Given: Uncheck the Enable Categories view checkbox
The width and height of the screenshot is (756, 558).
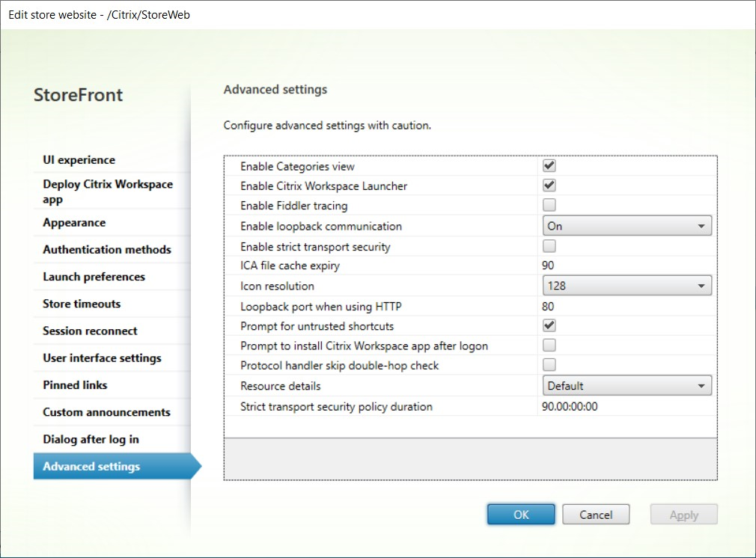Looking at the screenshot, I should pos(549,165).
